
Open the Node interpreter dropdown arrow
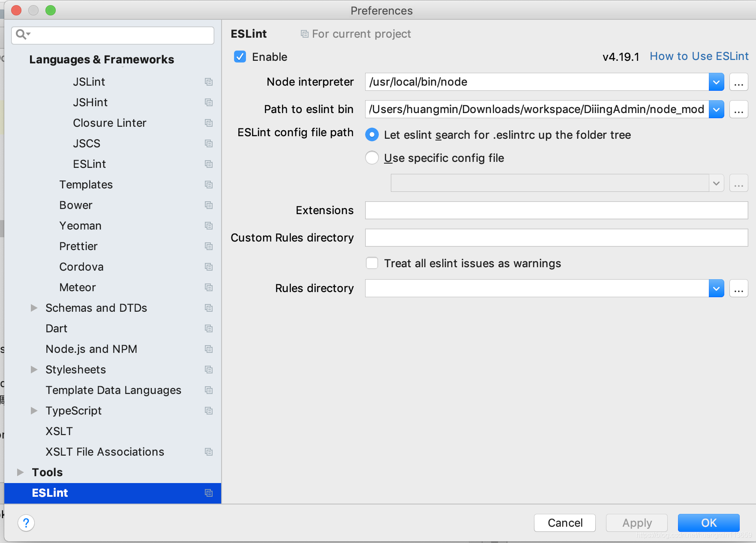point(716,82)
